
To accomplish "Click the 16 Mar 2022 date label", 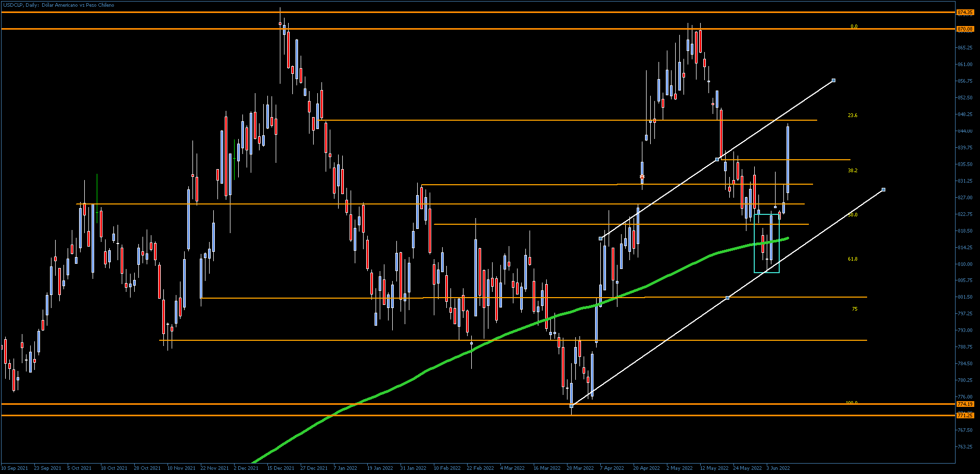I will [x=547, y=468].
